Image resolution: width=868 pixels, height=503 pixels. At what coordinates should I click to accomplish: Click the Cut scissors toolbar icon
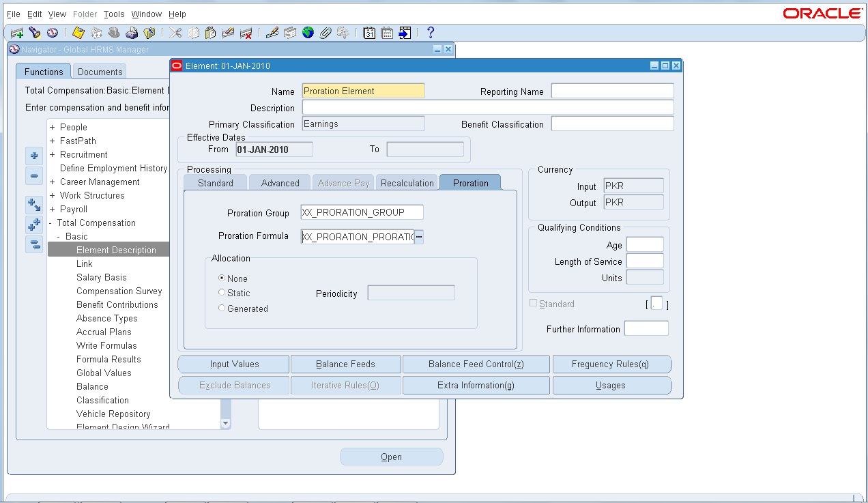[x=175, y=32]
